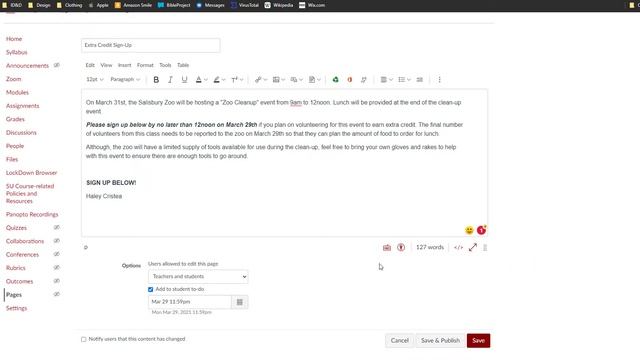Open the Edit menu of the editor
This screenshot has height=360, width=640.
click(90, 65)
